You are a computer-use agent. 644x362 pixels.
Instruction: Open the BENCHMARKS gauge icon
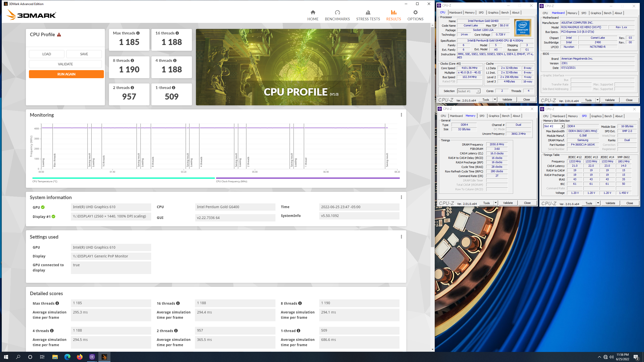[337, 12]
